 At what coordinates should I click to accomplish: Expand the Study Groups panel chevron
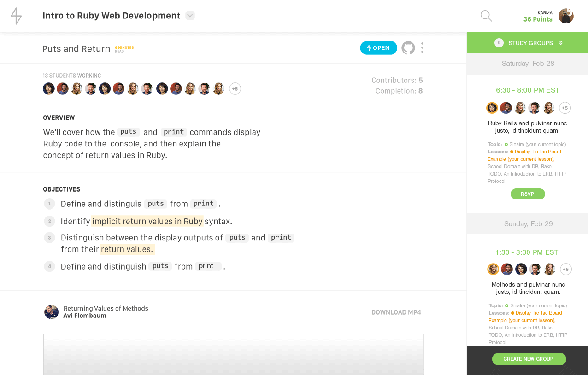pos(561,43)
